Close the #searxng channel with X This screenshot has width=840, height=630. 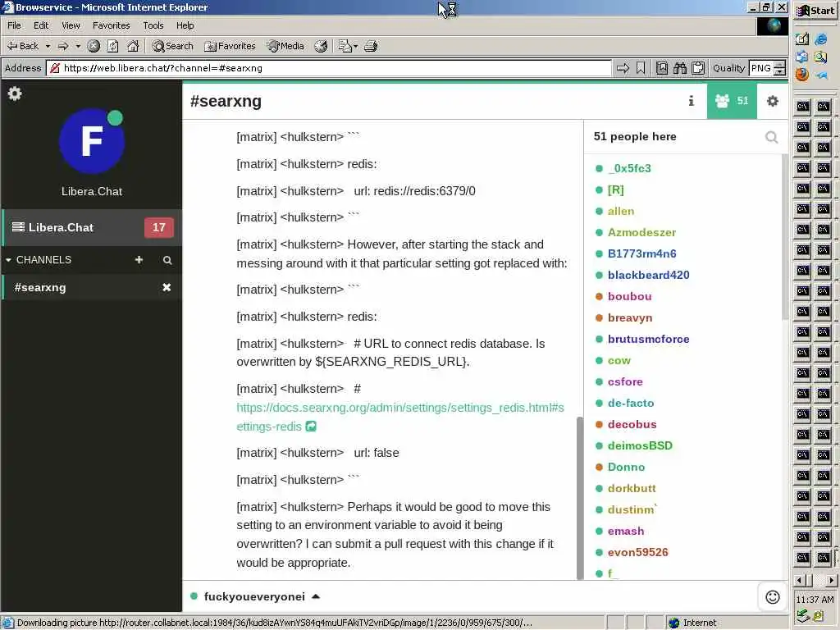(167, 288)
